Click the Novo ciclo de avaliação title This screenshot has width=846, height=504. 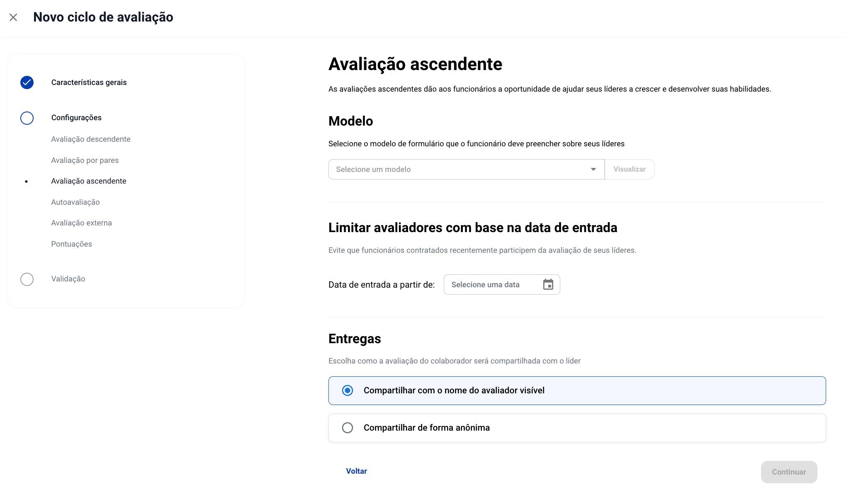pos(103,17)
